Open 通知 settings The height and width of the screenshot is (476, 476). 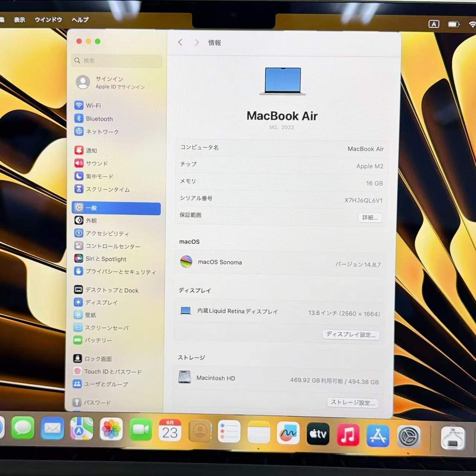click(86, 150)
